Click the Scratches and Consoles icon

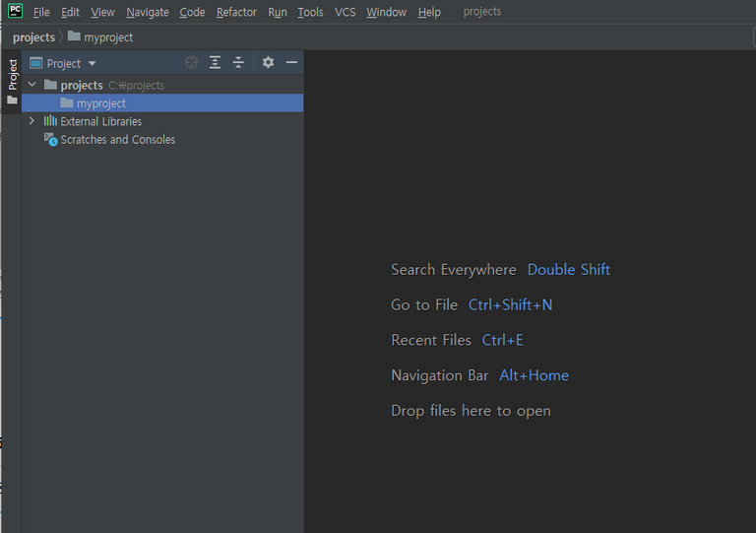50,139
